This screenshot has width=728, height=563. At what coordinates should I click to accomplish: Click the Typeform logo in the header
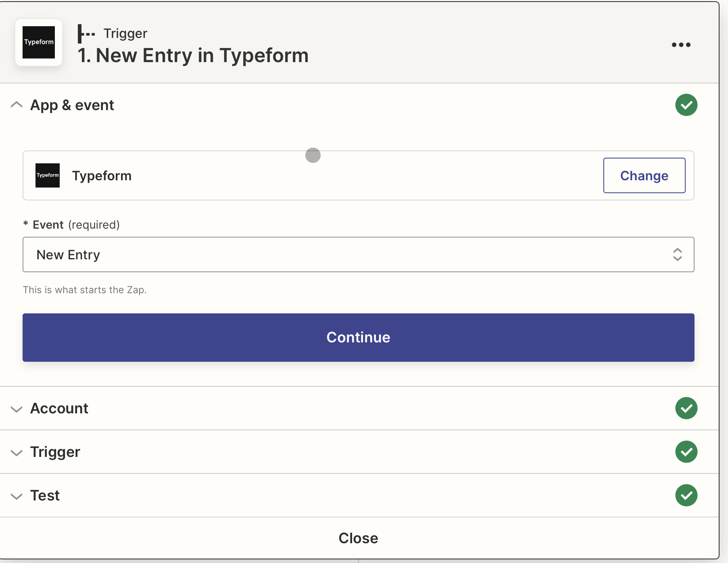pyautogui.click(x=39, y=42)
